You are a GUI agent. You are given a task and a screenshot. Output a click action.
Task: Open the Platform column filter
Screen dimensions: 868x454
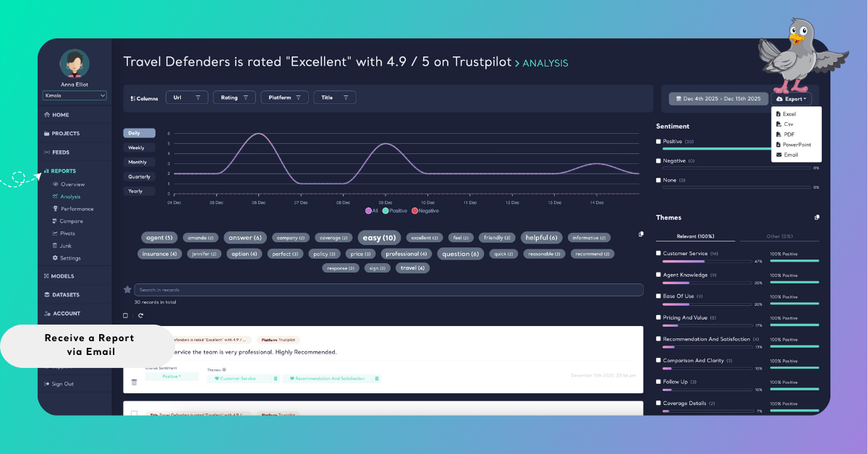coord(284,98)
